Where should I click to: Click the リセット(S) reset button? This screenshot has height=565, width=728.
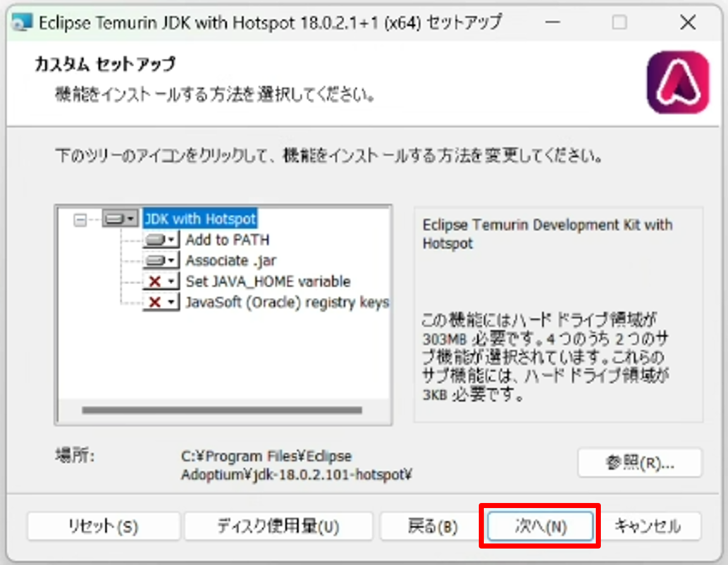tap(103, 526)
